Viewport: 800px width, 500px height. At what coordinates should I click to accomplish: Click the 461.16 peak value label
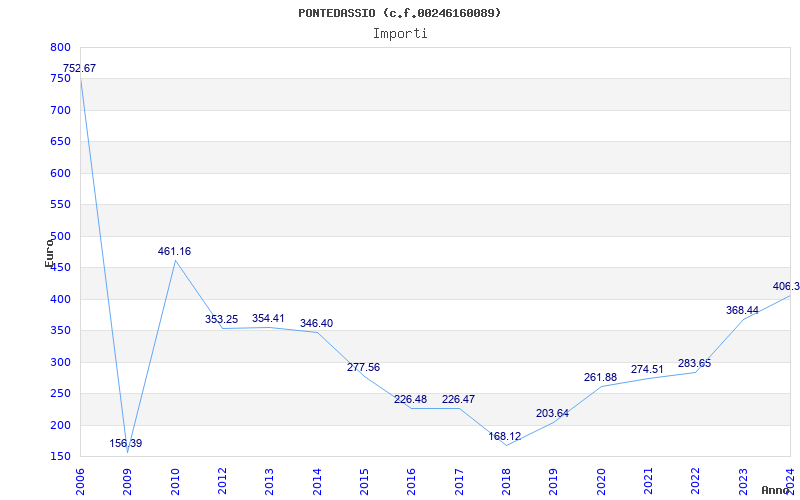(x=174, y=251)
